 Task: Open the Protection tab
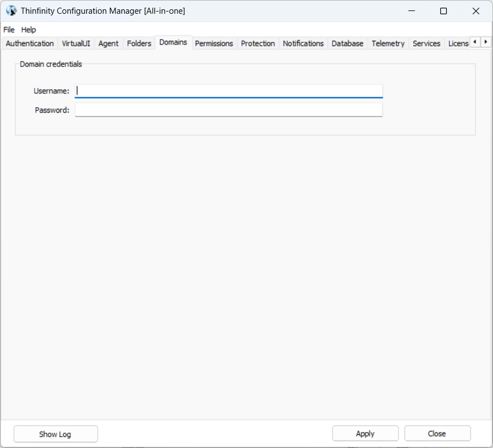pos(258,43)
